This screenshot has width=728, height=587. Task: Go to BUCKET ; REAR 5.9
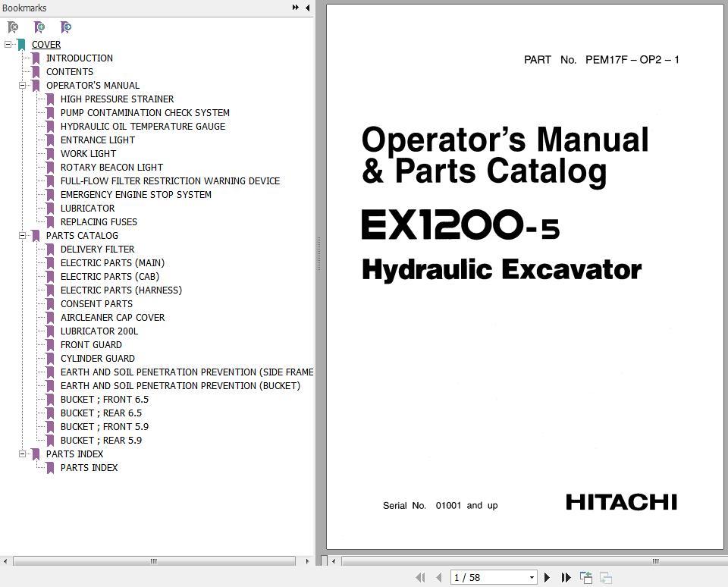(101, 440)
